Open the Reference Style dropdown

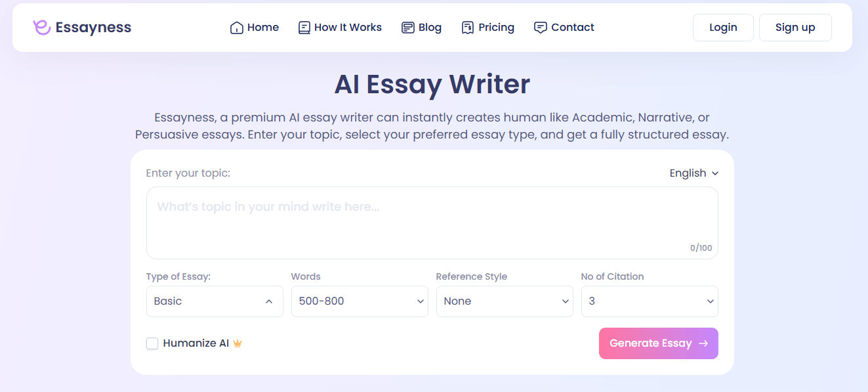pos(505,301)
